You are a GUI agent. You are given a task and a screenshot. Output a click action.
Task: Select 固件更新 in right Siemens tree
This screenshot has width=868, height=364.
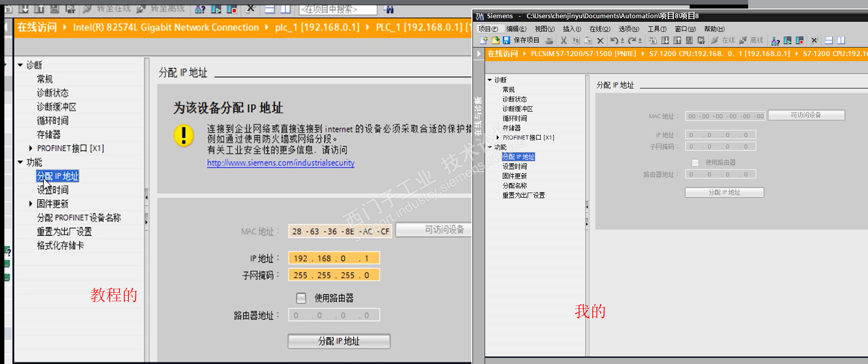click(x=515, y=176)
